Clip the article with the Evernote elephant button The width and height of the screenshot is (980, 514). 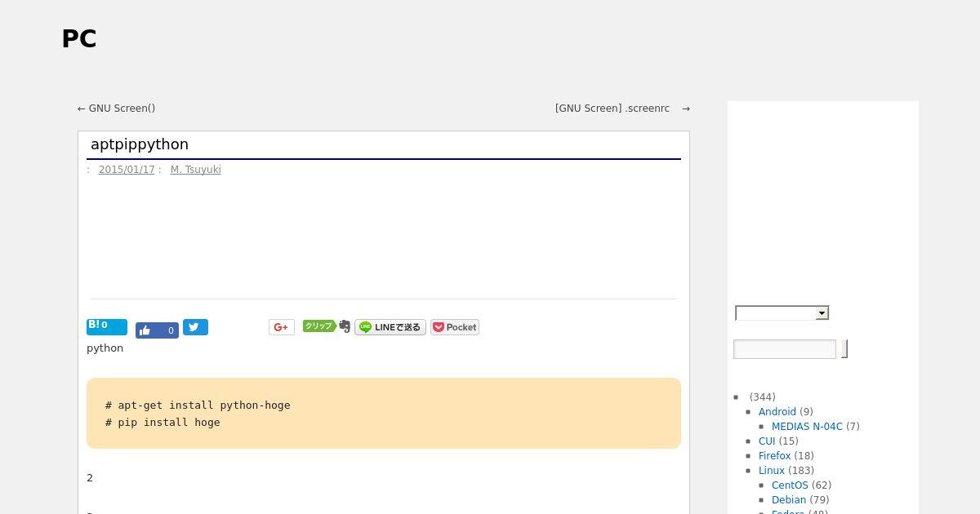[327, 326]
